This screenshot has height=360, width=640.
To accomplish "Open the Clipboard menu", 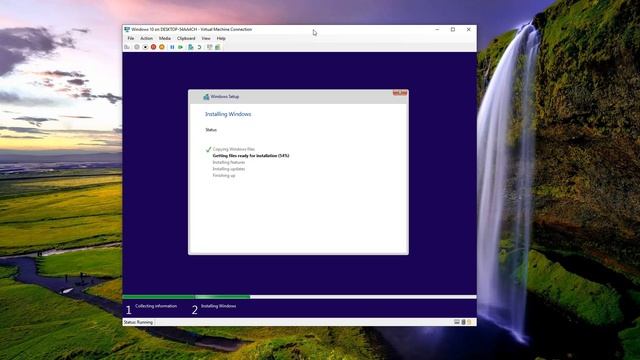I will click(186, 38).
